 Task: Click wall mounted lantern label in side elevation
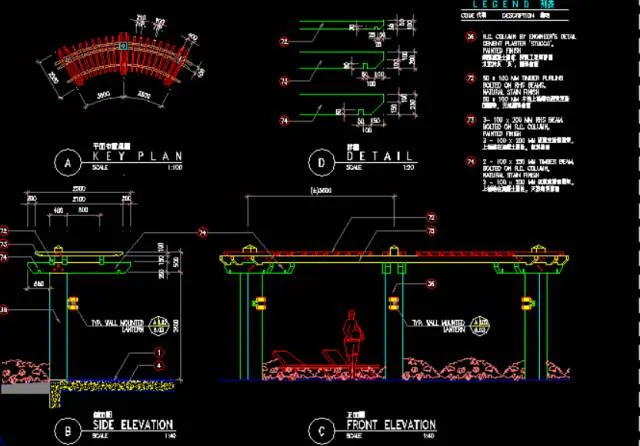[x=118, y=326]
